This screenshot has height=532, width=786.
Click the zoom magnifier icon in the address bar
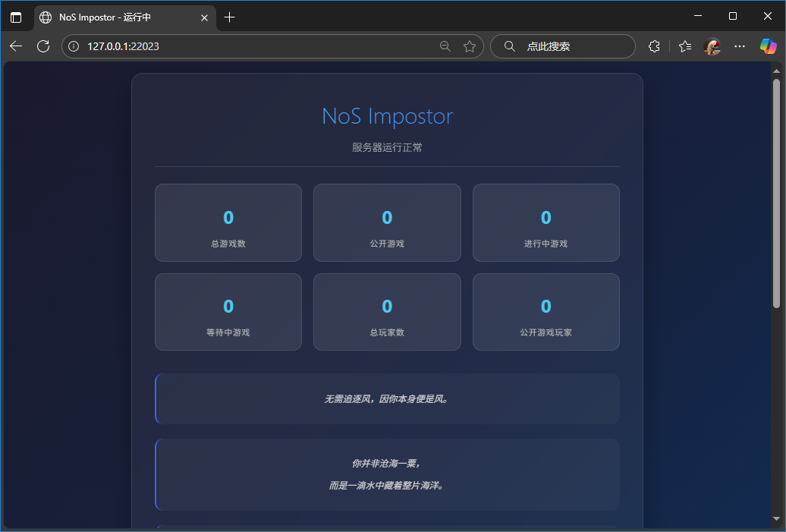pos(445,46)
